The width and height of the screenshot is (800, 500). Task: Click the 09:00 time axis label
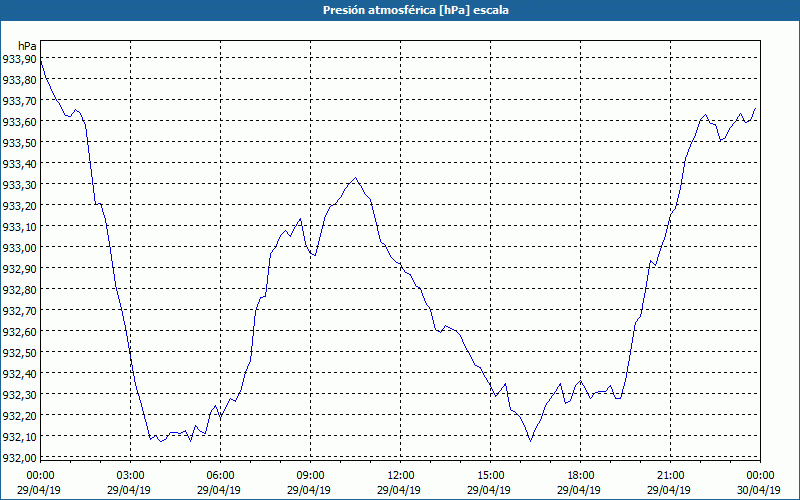point(310,476)
